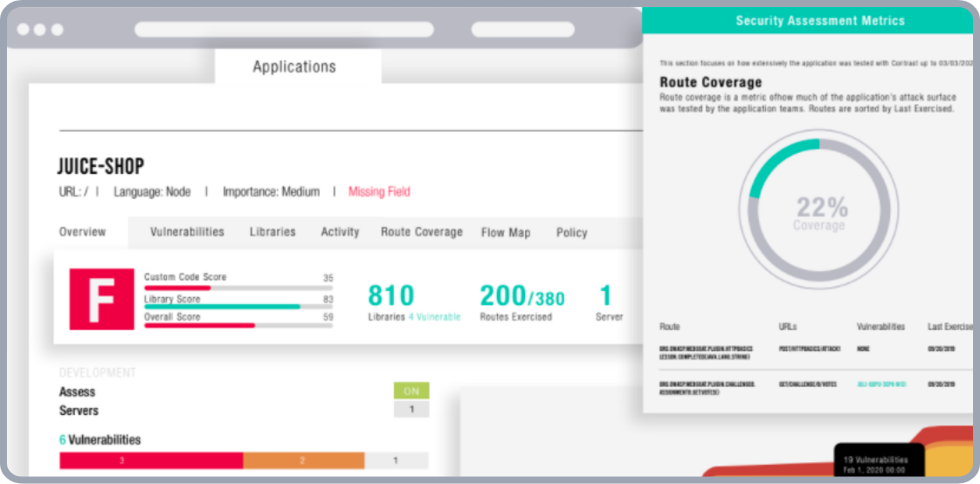Go to the Route Coverage tab

(422, 232)
